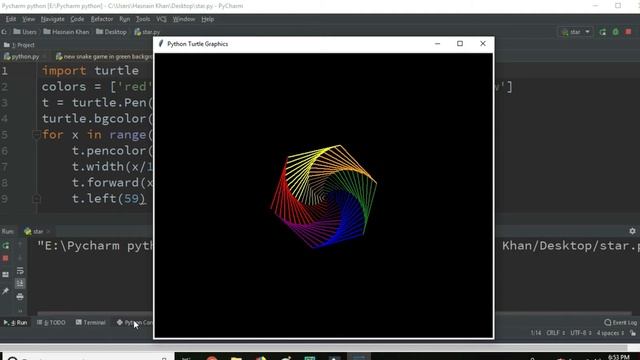Click the Windows search box in taskbar
Viewport: 640px width, 360px height.
coord(88,357)
